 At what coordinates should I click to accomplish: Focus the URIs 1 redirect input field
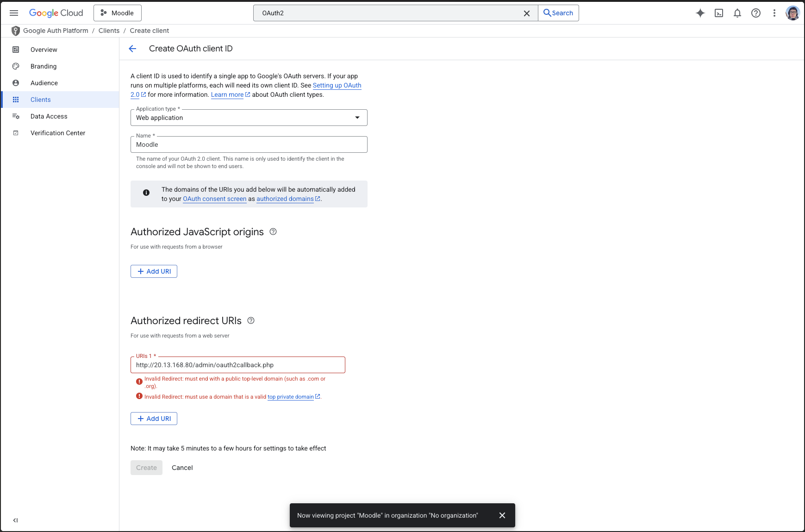(237, 365)
